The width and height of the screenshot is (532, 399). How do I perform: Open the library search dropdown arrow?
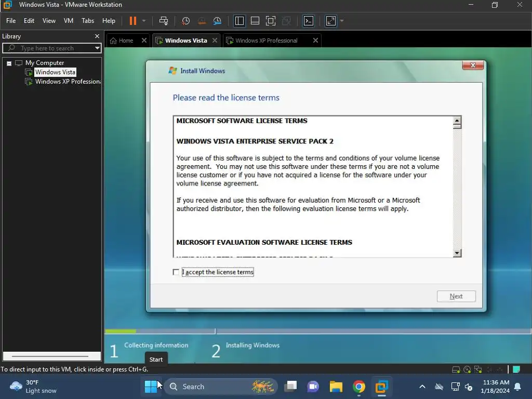97,48
